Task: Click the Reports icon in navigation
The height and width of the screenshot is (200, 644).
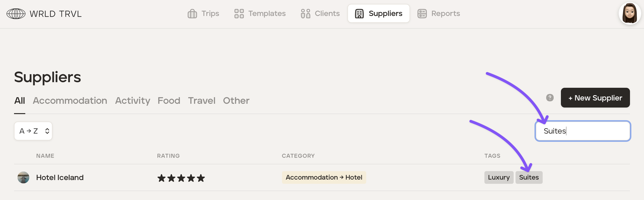Action: pos(422,14)
